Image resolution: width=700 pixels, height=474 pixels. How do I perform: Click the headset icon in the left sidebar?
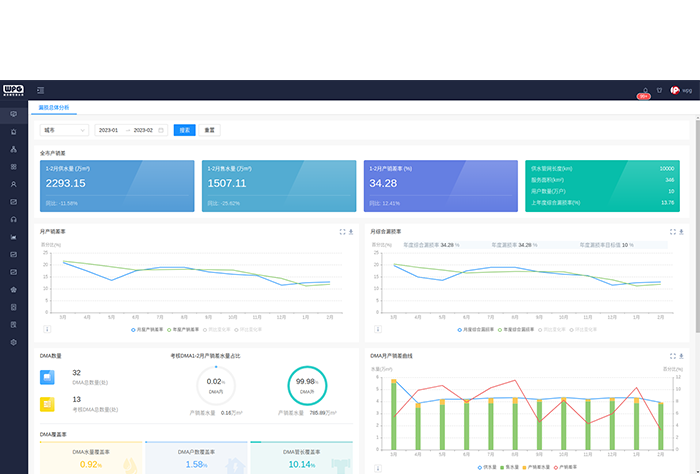tap(13, 219)
